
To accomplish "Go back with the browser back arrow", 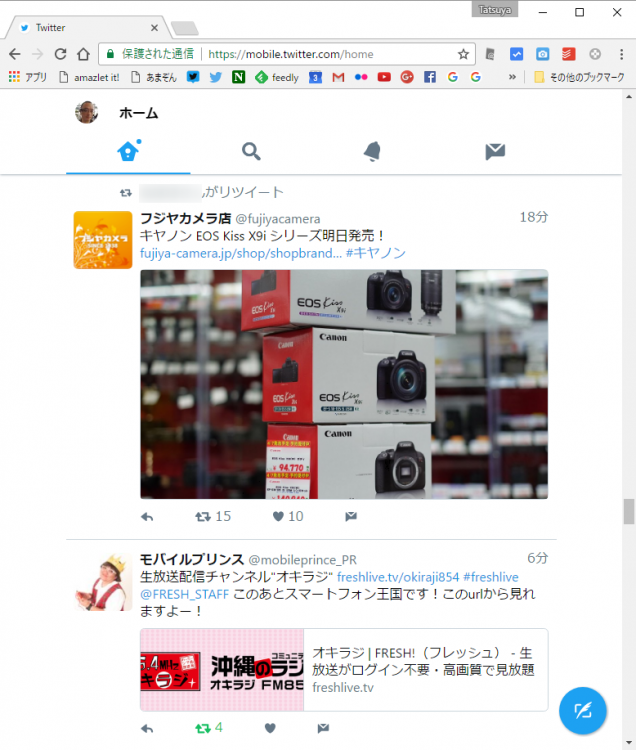I will click(15, 54).
